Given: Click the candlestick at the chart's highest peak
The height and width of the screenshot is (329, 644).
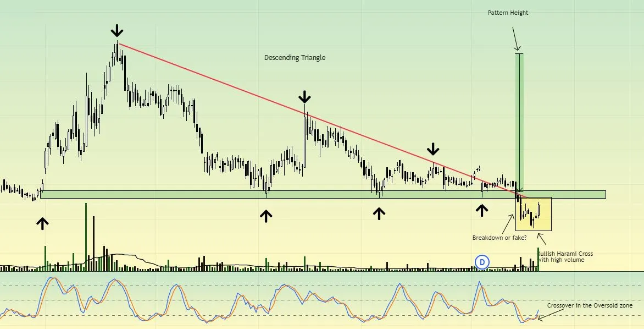Looking at the screenshot, I should coord(117,51).
